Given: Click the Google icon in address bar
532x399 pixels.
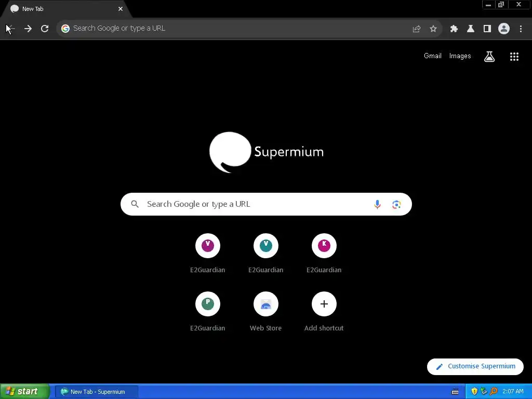Looking at the screenshot, I should [65, 29].
